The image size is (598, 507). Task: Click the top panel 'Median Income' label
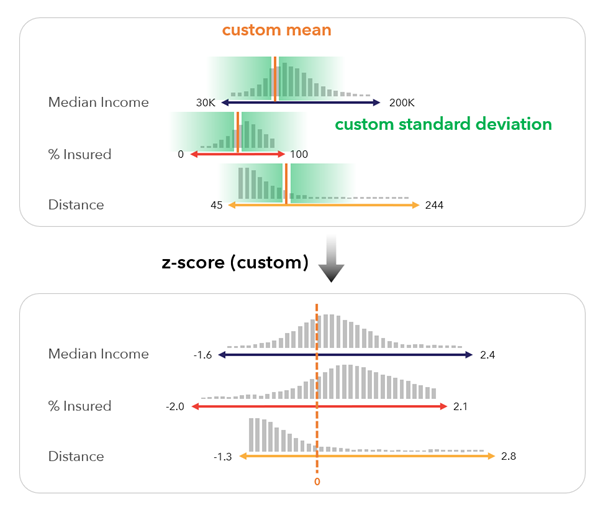pyautogui.click(x=98, y=102)
